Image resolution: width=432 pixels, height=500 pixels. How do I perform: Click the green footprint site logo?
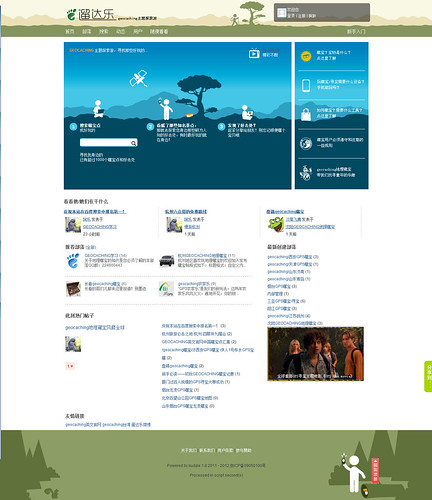click(x=71, y=15)
